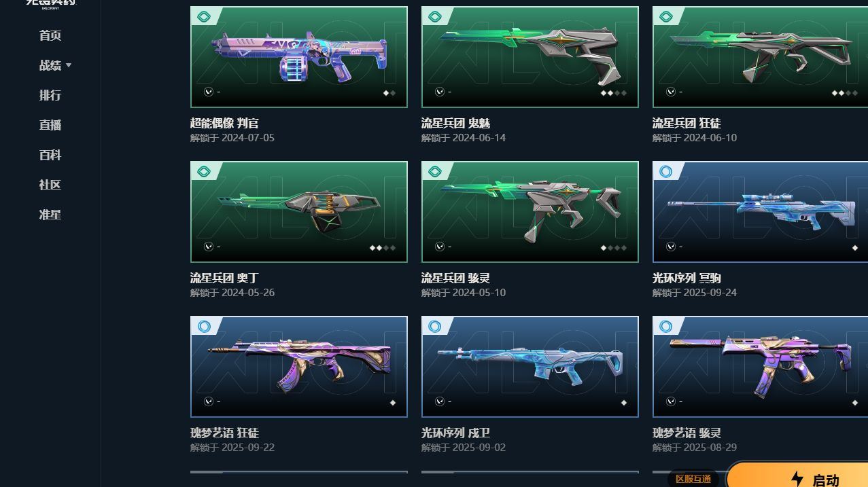
Task: Go to the 排行 section
Action: pyautogui.click(x=50, y=95)
